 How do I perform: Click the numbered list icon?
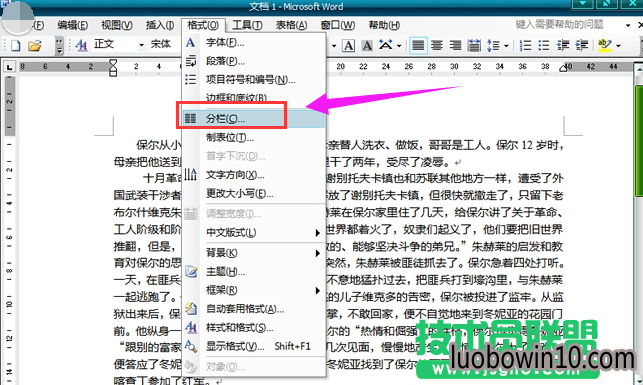coord(525,45)
